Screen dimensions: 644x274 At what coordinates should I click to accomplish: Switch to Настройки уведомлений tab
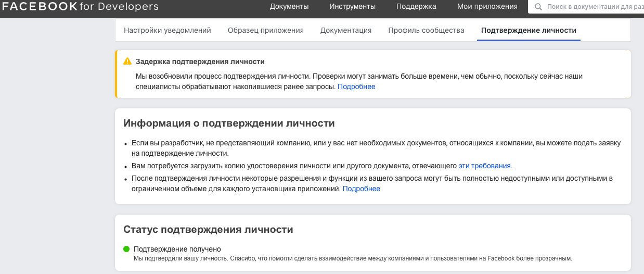(168, 30)
